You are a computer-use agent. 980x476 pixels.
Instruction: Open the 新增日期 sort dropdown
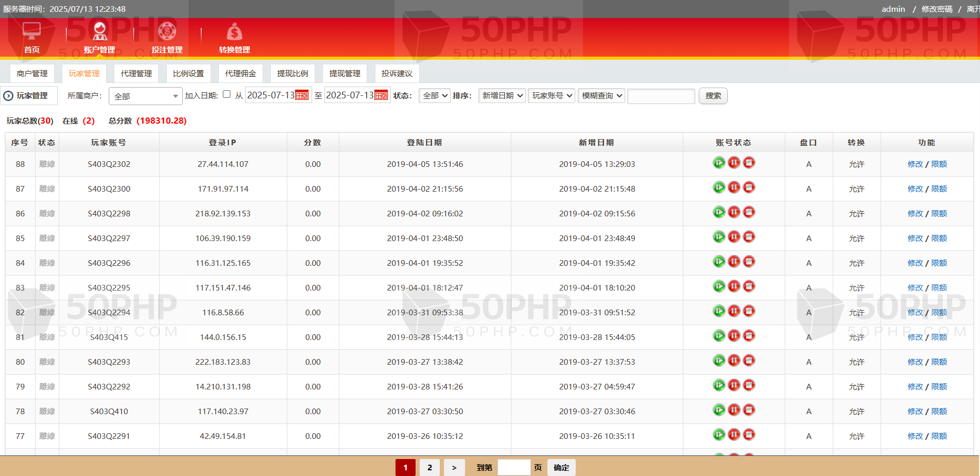coord(502,96)
